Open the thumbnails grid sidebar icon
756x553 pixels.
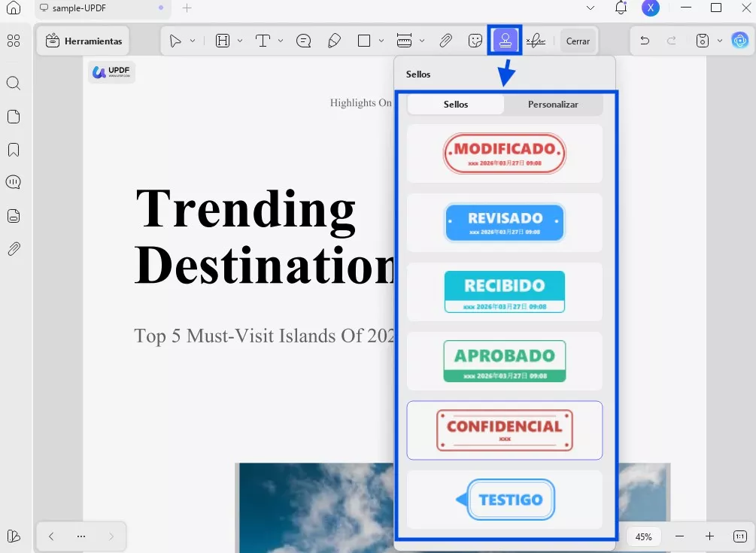14,41
